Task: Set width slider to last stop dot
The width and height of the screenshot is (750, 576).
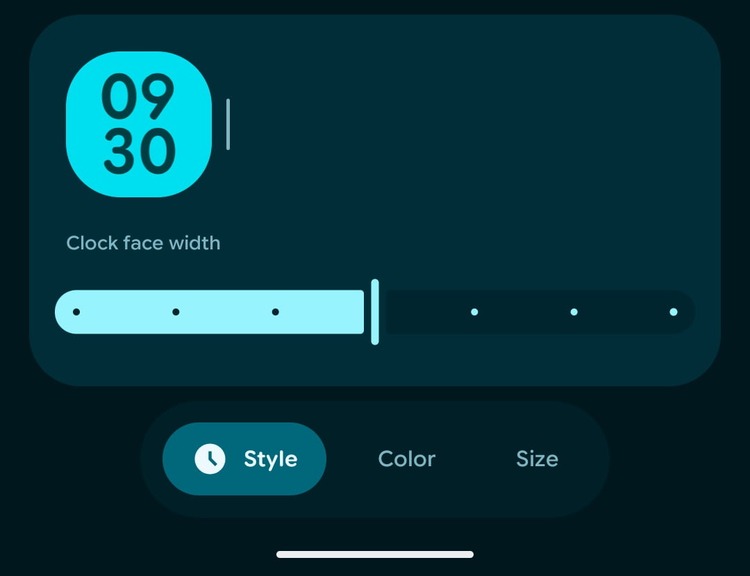Action: point(673,312)
